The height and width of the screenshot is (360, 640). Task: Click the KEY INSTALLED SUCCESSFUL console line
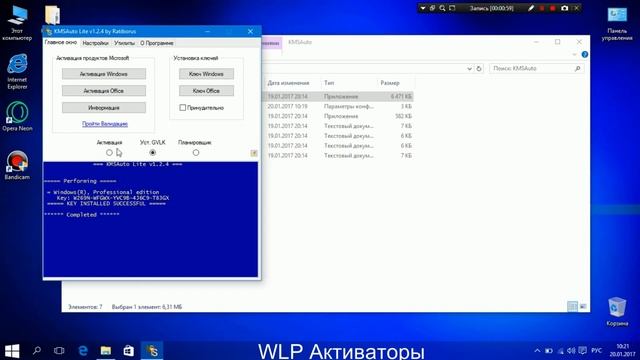(x=106, y=204)
